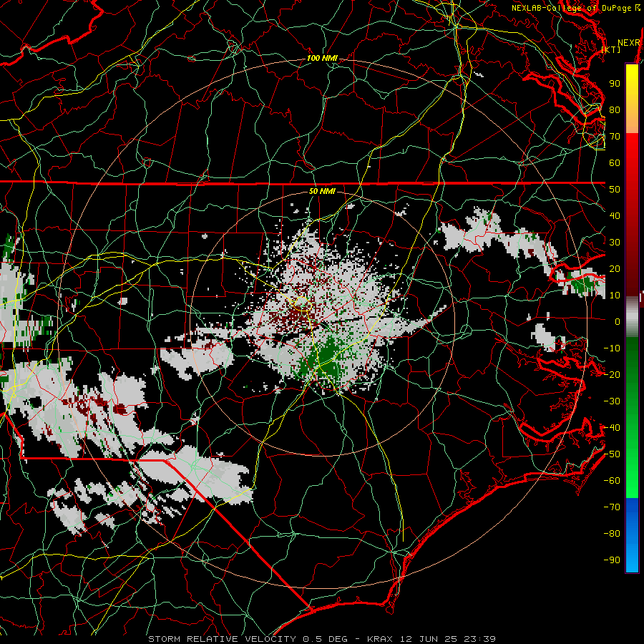Image resolution: width=644 pixels, height=644 pixels.
Task: Click the 40 value on velocity scale
Action: click(615, 216)
